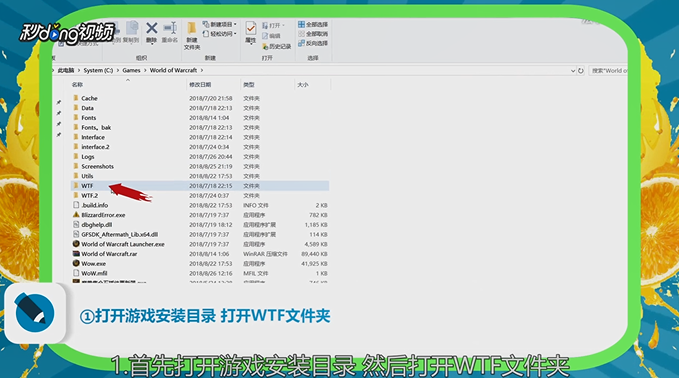Click the MFIL 文件 type cell
679x378 pixels.
tap(256, 273)
